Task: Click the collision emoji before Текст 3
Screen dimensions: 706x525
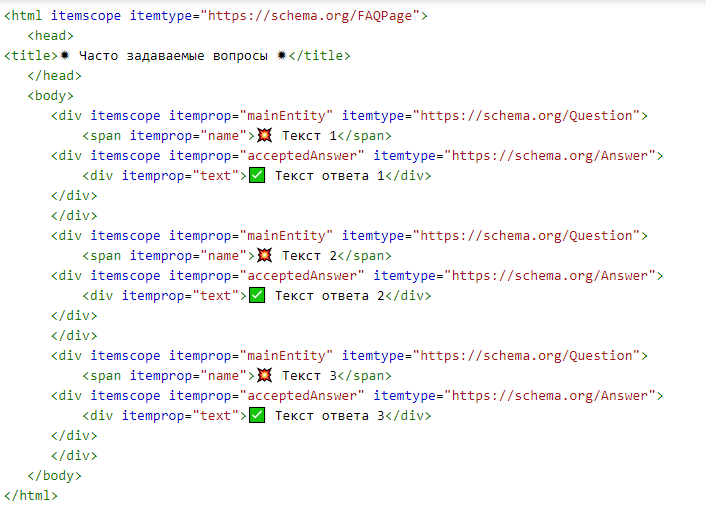Action: point(264,376)
